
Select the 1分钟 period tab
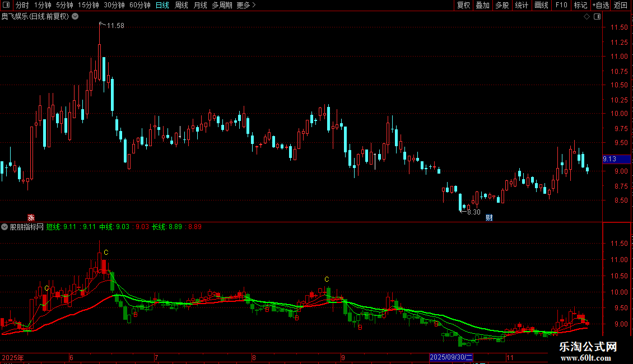click(x=43, y=5)
